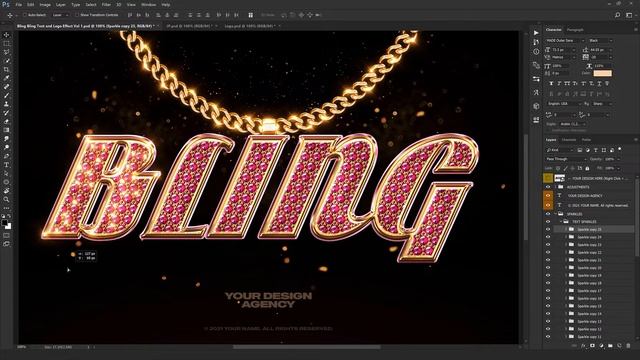
Task: Select the Gradient tool
Action: click(7, 130)
